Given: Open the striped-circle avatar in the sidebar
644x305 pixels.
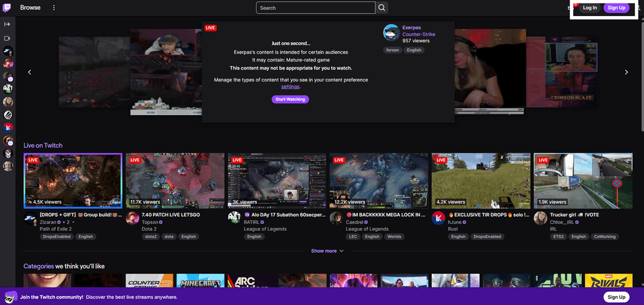Looking at the screenshot, I should [8, 114].
